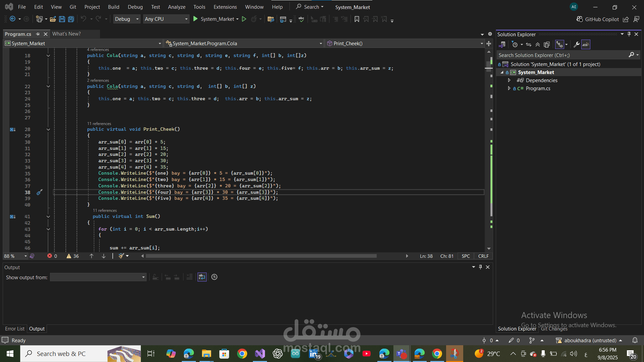Image resolution: width=644 pixels, height=362 pixels.
Task: Click the notifications bell in status bar
Action: pos(635,341)
